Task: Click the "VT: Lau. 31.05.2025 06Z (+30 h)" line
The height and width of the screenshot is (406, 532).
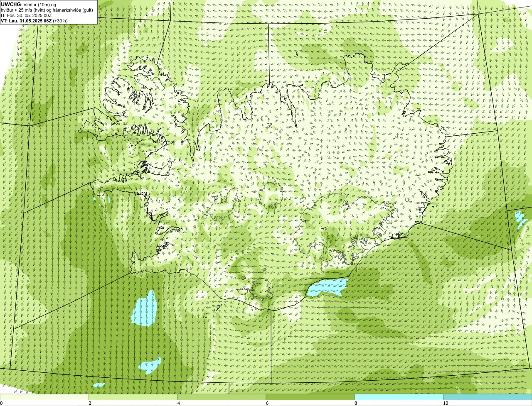Action: (34, 20)
